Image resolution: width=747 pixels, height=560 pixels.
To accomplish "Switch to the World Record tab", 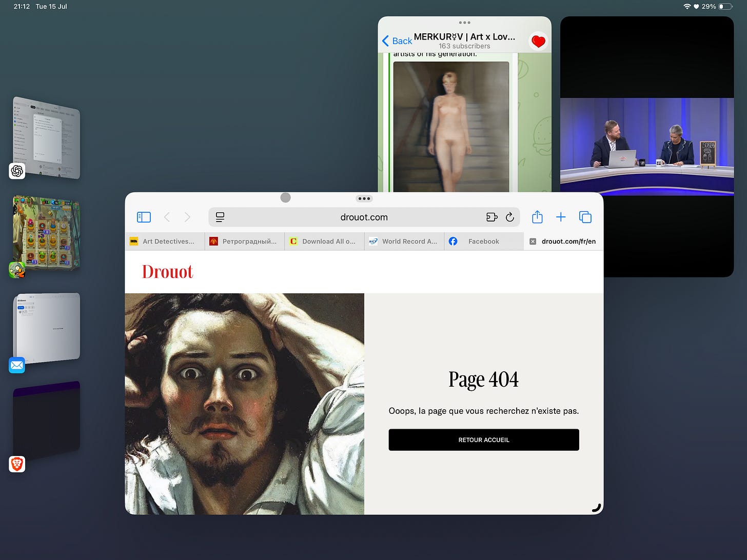I will coord(404,242).
